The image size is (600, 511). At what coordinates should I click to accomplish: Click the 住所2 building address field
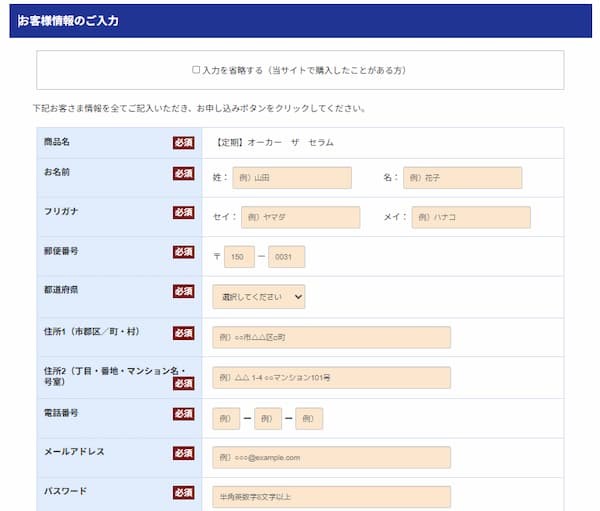tap(331, 378)
